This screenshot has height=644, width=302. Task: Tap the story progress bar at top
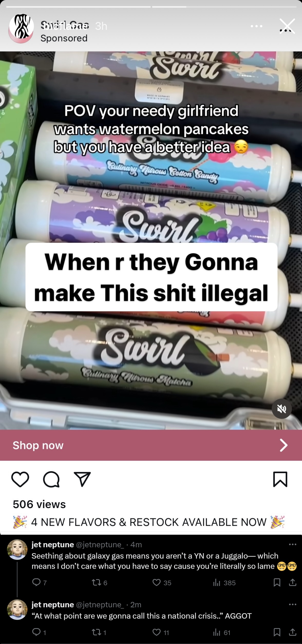tap(151, 7)
